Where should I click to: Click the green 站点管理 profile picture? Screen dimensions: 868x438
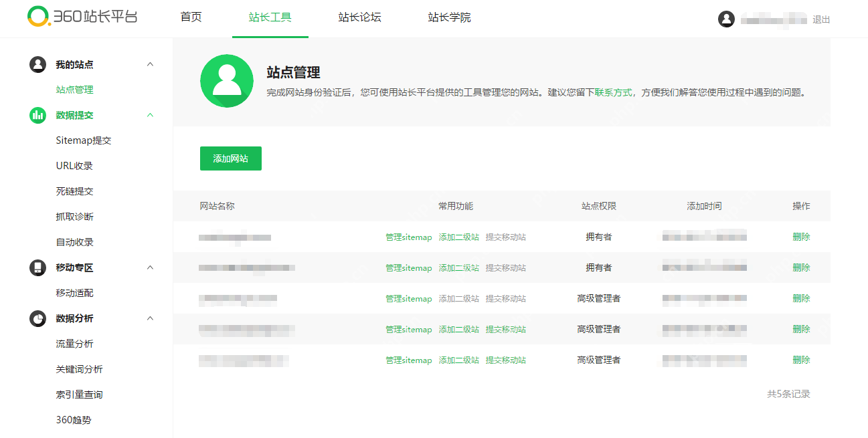point(227,81)
